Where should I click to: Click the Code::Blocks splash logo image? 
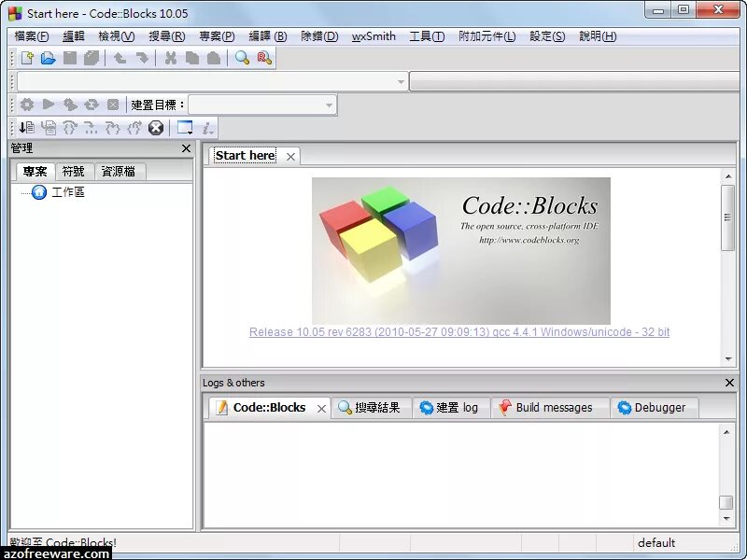tap(461, 251)
